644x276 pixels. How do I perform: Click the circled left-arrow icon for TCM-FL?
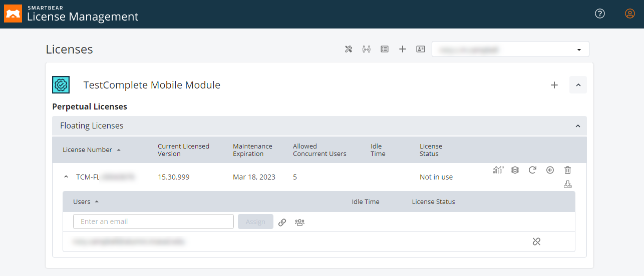pos(550,170)
